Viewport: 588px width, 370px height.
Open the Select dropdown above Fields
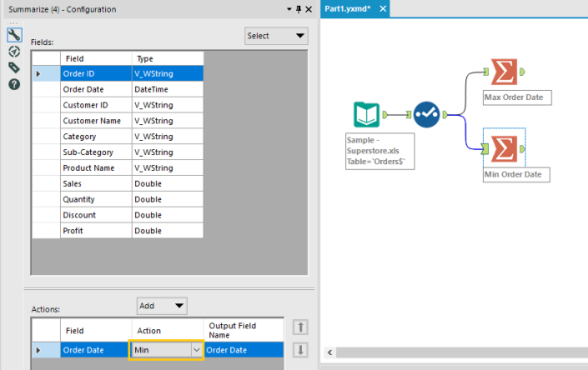pos(276,36)
